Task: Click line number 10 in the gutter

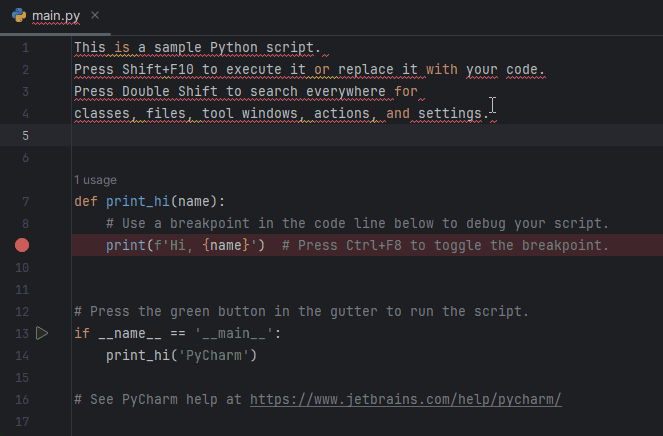Action: coord(22,268)
